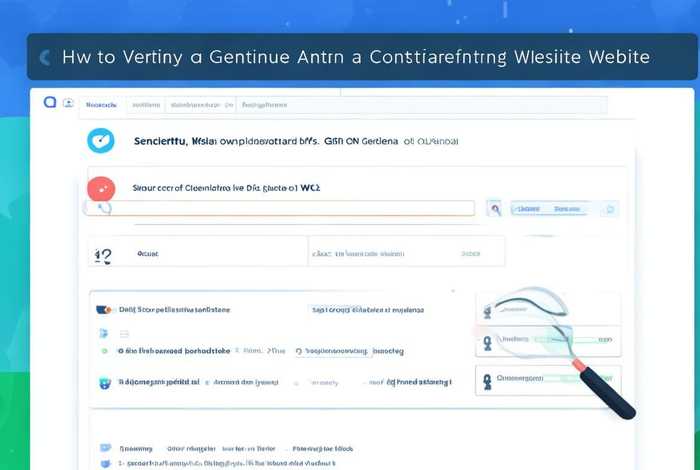The height and width of the screenshot is (470, 700).
Task: Click the key icon in the bottom right card
Action: tap(489, 381)
